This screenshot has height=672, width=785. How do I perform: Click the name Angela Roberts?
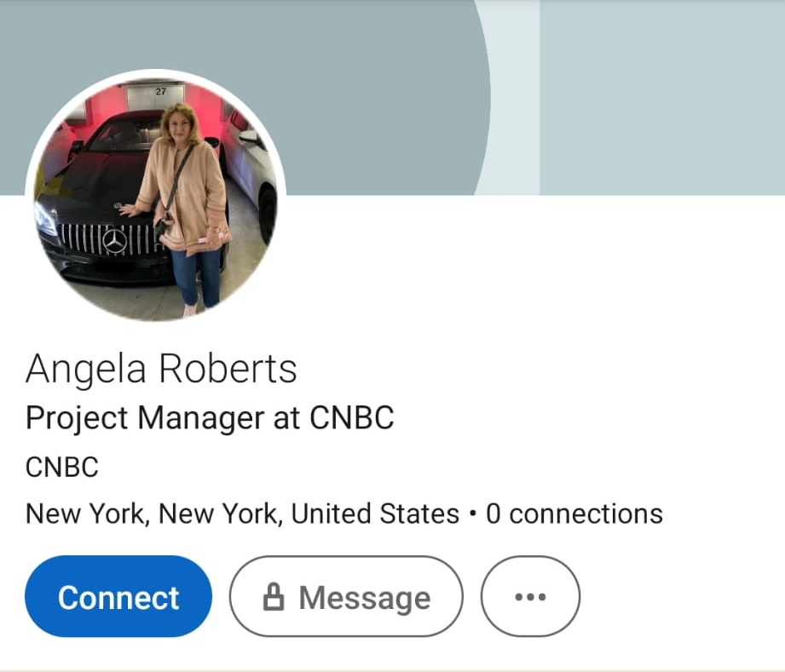[161, 369]
